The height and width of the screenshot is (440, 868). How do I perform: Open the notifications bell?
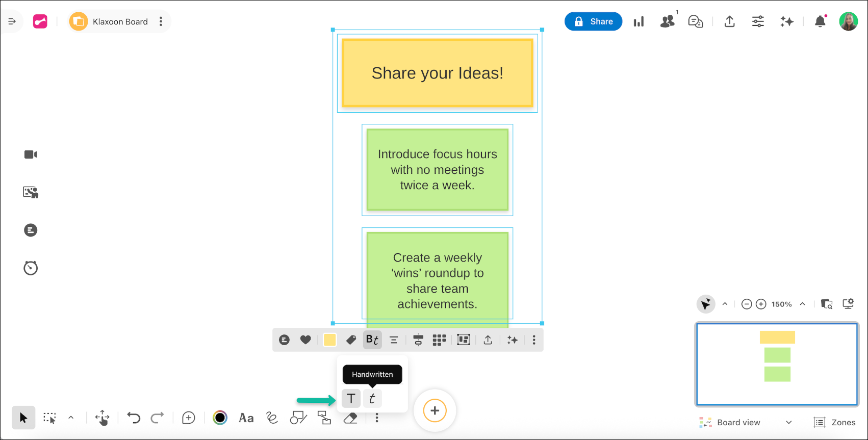tap(820, 21)
